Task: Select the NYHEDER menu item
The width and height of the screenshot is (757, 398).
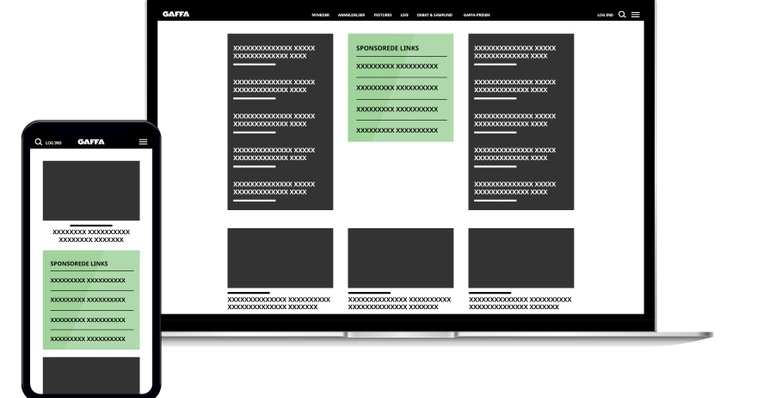Action: 320,15
